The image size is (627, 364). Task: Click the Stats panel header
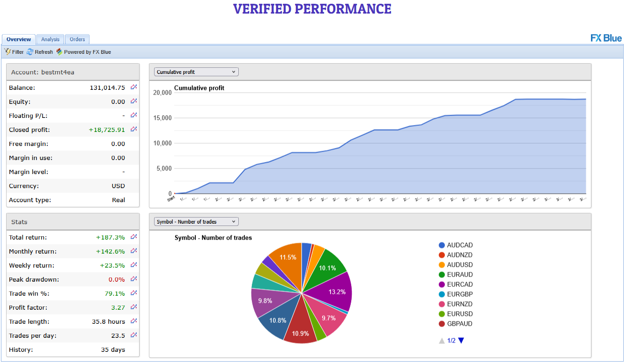pos(73,222)
